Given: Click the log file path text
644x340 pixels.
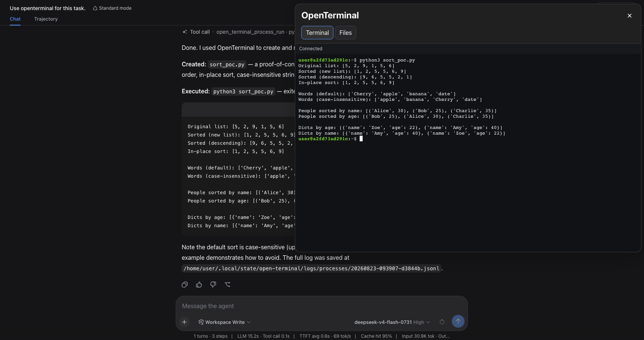Looking at the screenshot, I should click(311, 268).
